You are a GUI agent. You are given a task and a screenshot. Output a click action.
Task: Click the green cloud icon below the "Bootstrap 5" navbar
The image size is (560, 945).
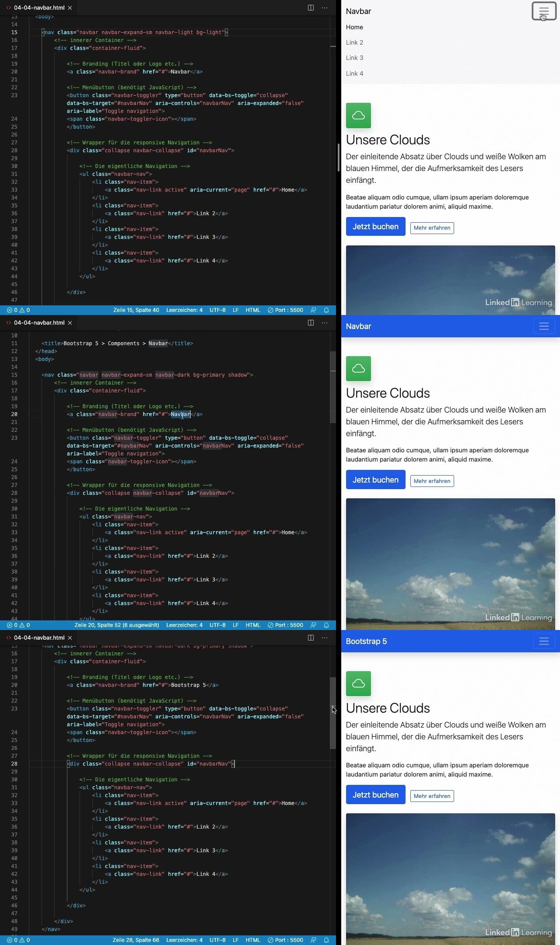(x=358, y=684)
